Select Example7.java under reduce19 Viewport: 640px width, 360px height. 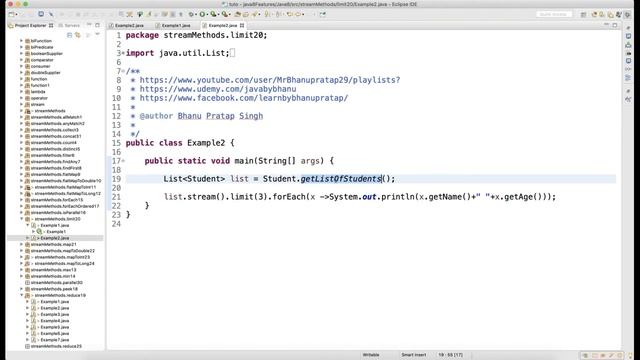click(x=55, y=340)
